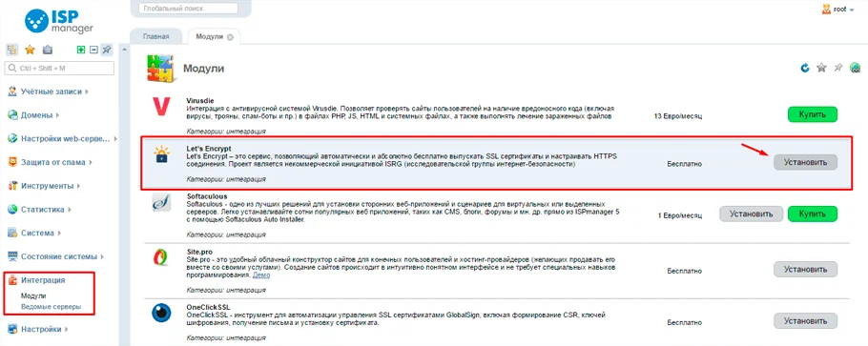This screenshot has height=346, width=868.
Task: Click the Бесплатно label in the Site.pro row
Action: pos(684,272)
